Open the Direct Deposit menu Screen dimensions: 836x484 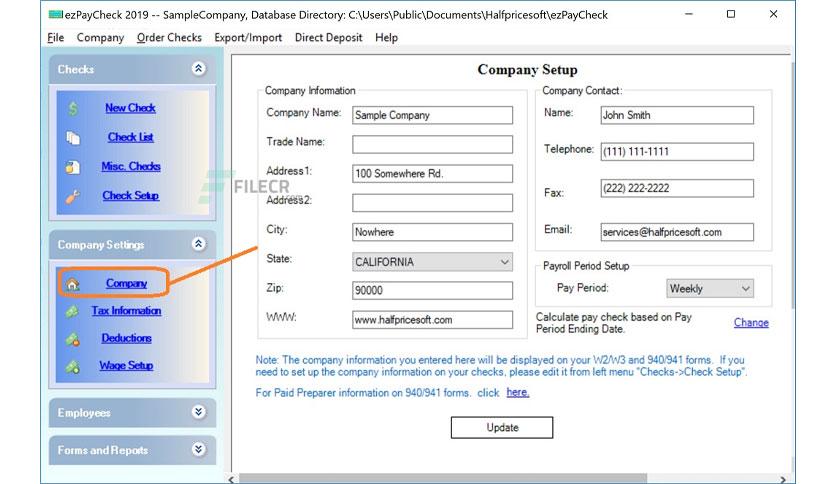328,38
